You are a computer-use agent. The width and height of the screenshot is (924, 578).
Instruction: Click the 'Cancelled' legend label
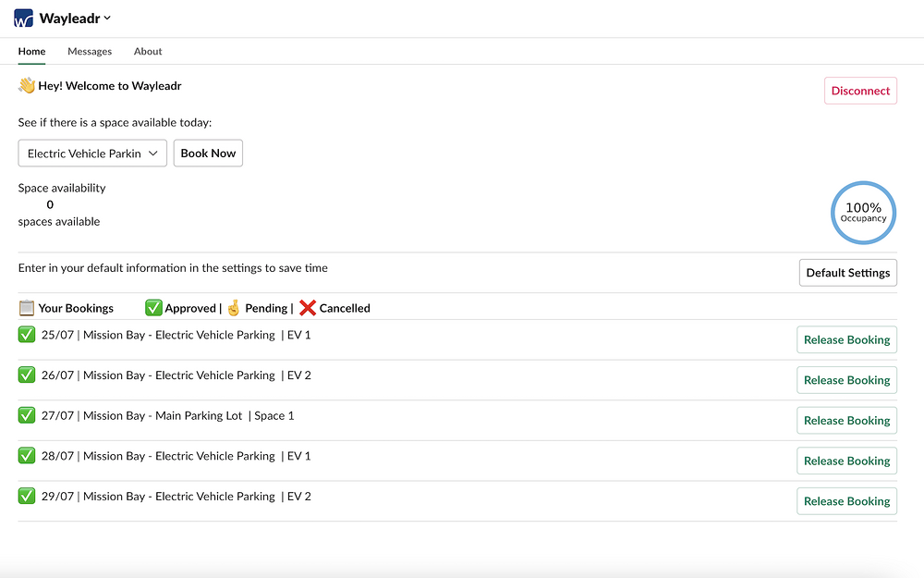click(345, 309)
